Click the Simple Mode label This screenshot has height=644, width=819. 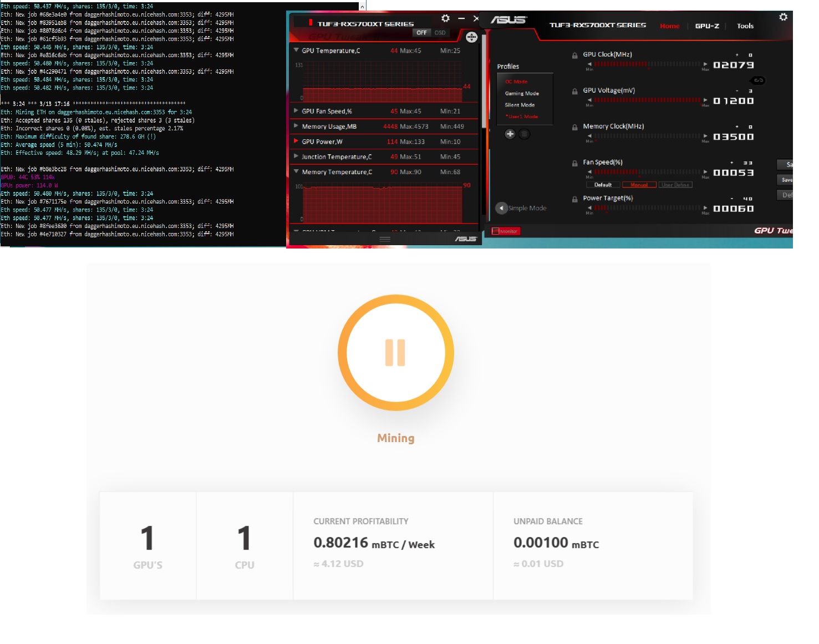(x=527, y=208)
